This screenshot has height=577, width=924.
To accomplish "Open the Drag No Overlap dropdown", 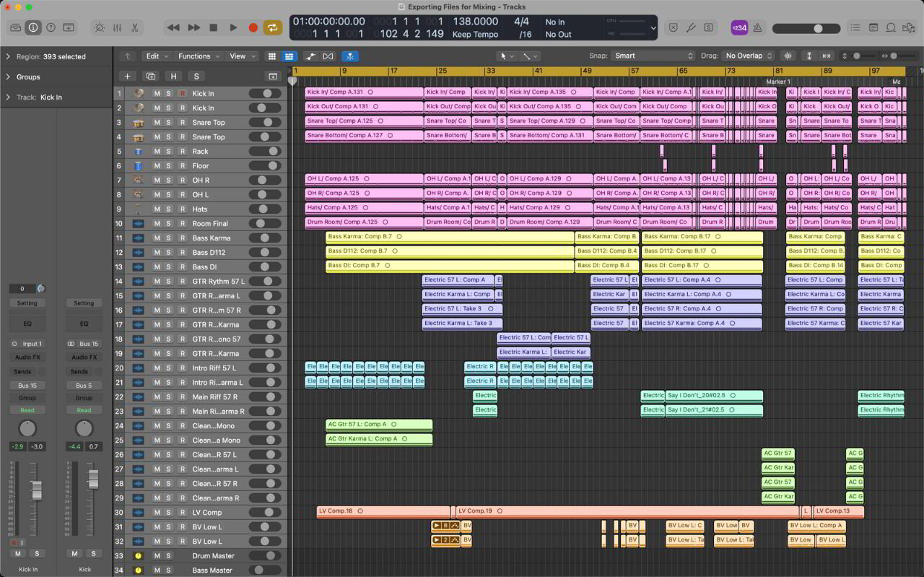I will (x=747, y=56).
